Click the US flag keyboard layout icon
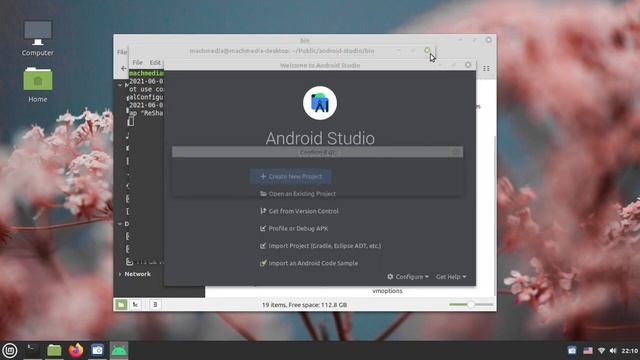This screenshot has height=360, width=640. pyautogui.click(x=588, y=351)
